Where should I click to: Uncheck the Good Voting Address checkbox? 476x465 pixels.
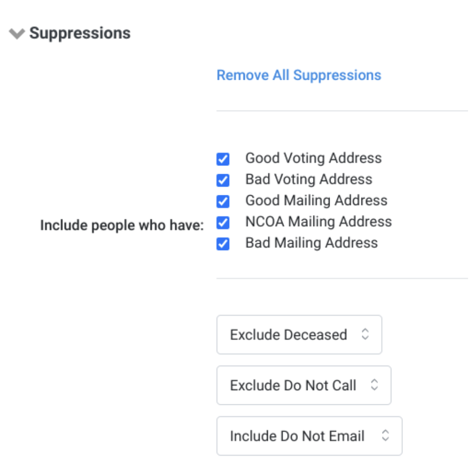[223, 159]
